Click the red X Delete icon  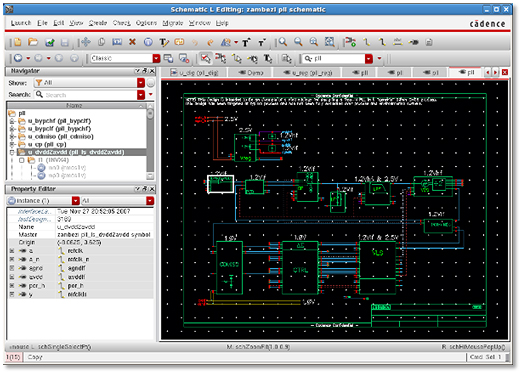pos(132,42)
